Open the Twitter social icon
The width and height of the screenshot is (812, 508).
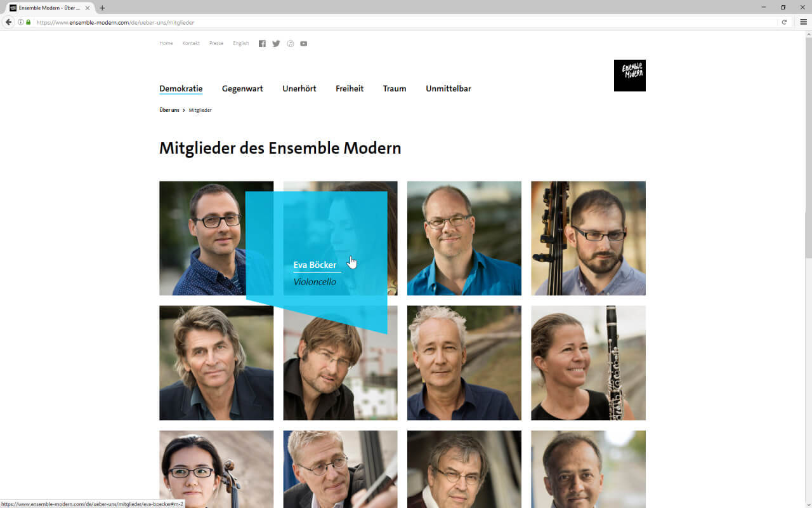(276, 44)
